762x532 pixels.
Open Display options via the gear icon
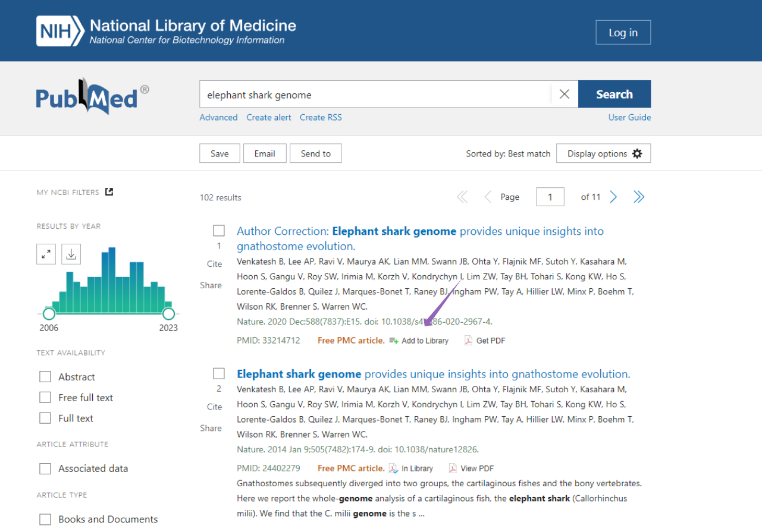tap(638, 153)
